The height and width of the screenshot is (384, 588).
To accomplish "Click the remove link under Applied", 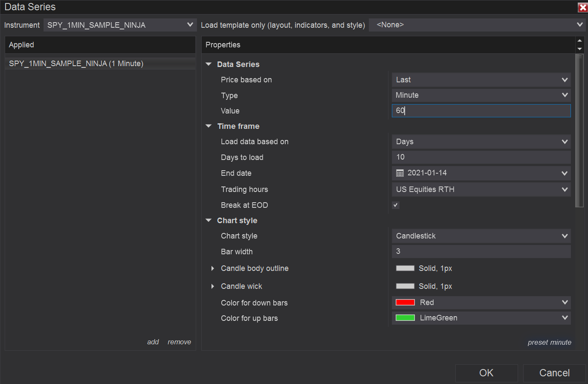I will 179,342.
